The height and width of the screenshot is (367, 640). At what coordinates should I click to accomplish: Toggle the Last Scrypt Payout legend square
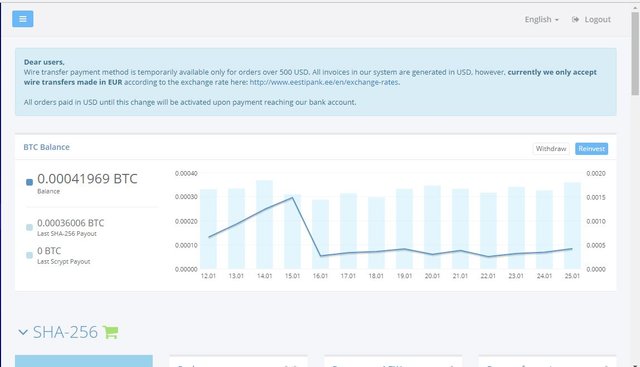click(29, 255)
